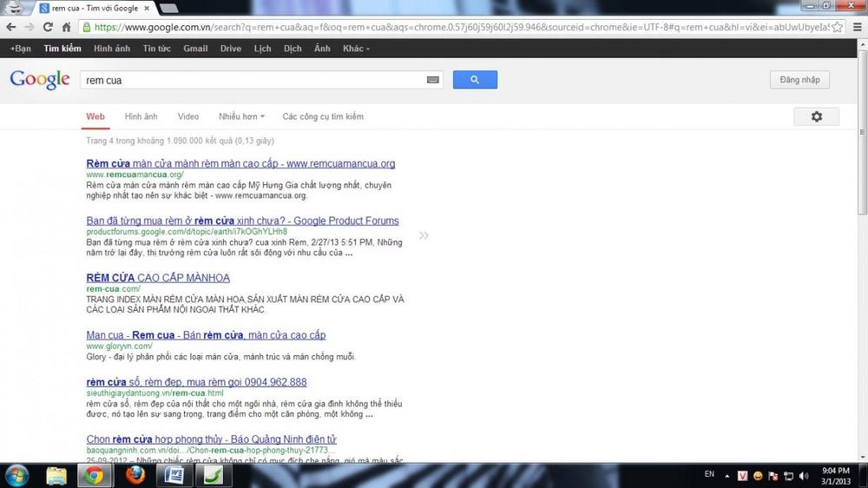Click the network tray icon
This screenshot has height=488, width=868.
point(788,476)
